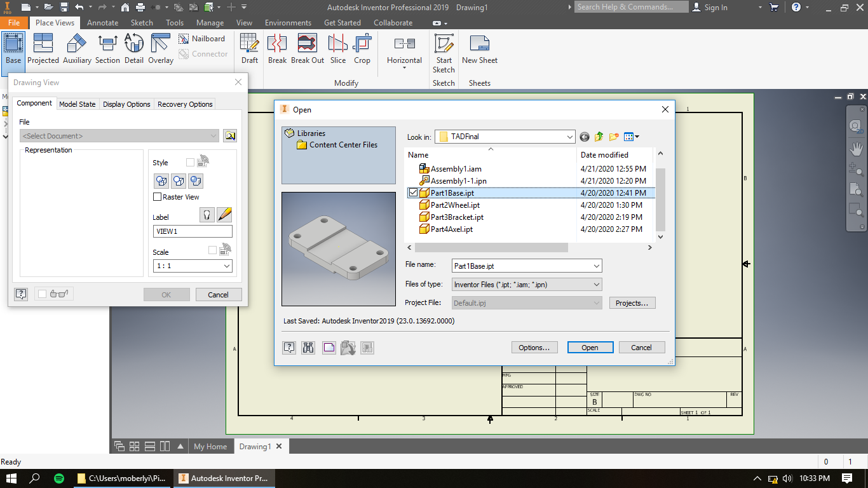Open the Manage ribbon tab
The height and width of the screenshot is (488, 868).
point(210,22)
